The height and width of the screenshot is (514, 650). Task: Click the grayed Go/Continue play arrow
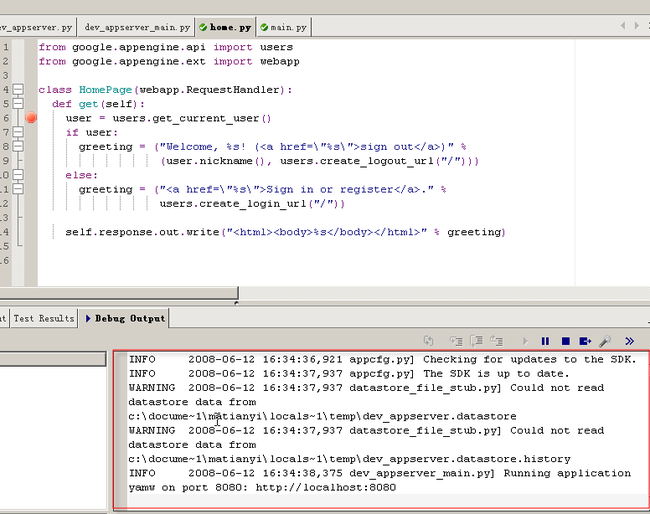click(525, 341)
